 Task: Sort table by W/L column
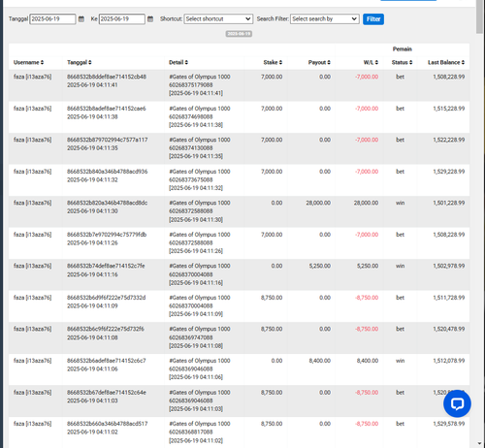point(371,62)
